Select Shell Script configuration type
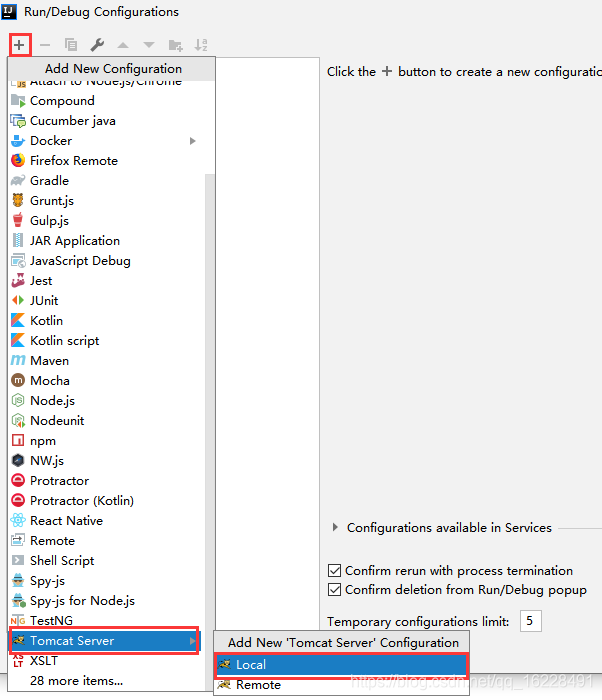This screenshot has height=700, width=602. (x=107, y=561)
